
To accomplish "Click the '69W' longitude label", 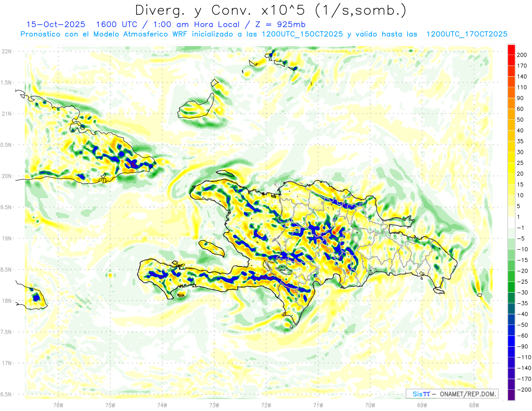I will click(422, 405).
